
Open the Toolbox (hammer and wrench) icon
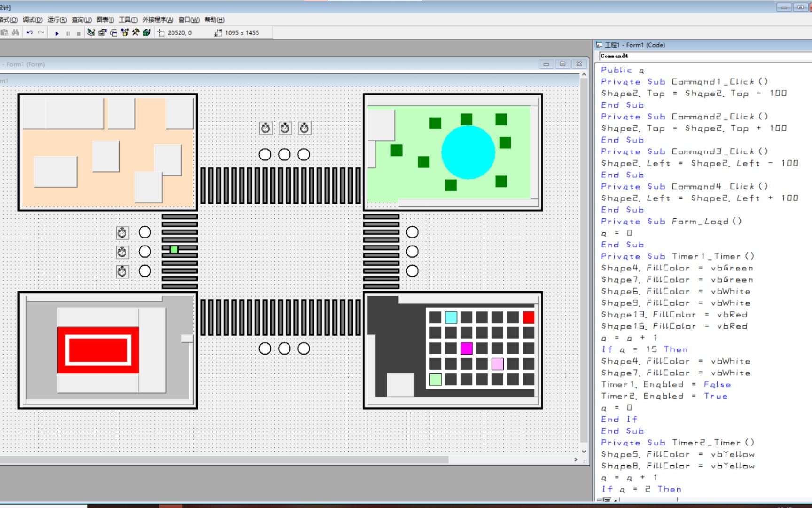pyautogui.click(x=136, y=32)
